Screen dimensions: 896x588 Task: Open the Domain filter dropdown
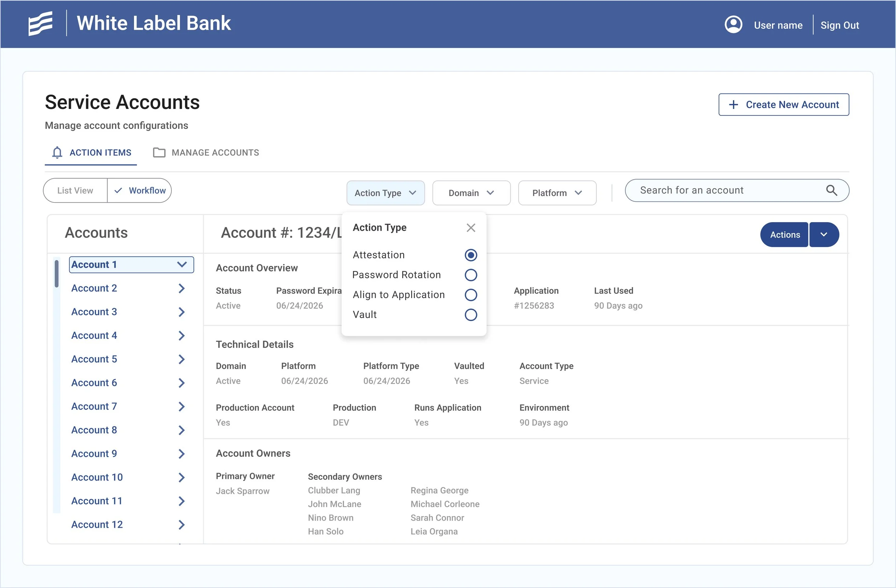point(471,193)
